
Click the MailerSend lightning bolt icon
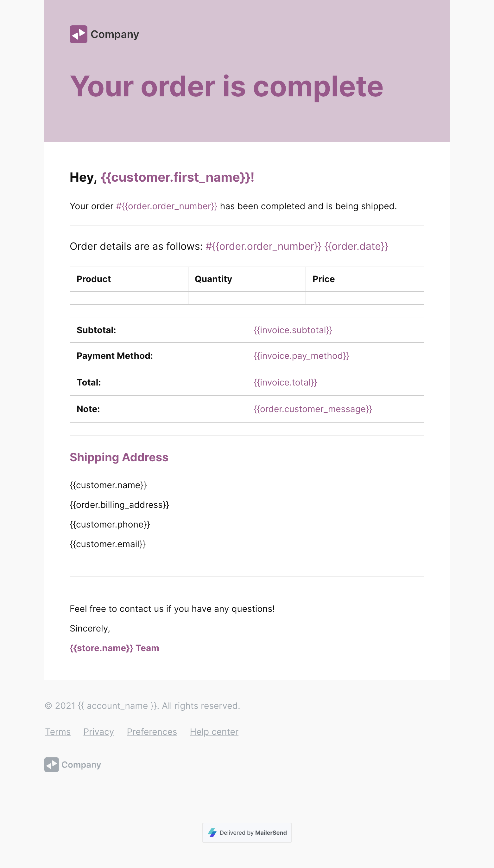point(212,832)
